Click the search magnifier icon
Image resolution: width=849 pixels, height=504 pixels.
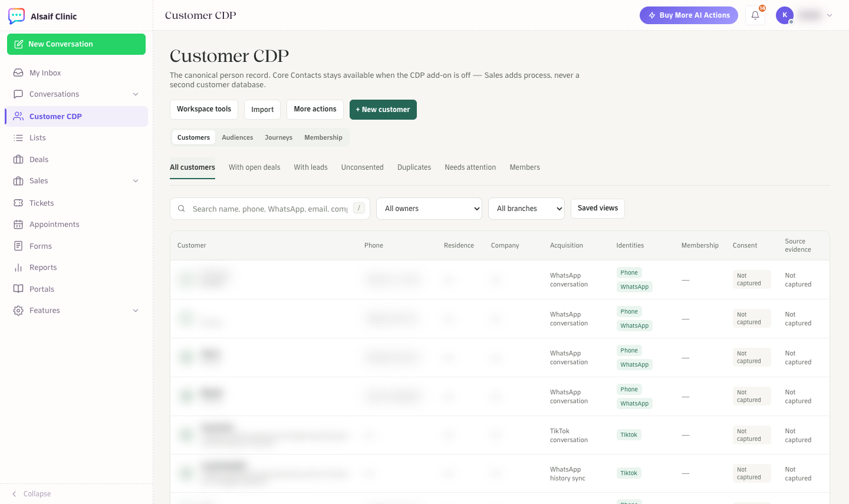pyautogui.click(x=182, y=209)
